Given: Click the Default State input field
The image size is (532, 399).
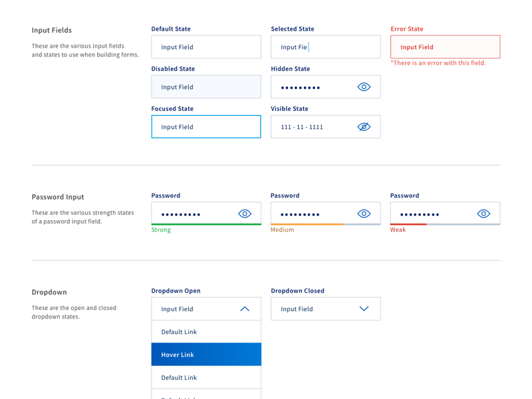Looking at the screenshot, I should coord(206,47).
